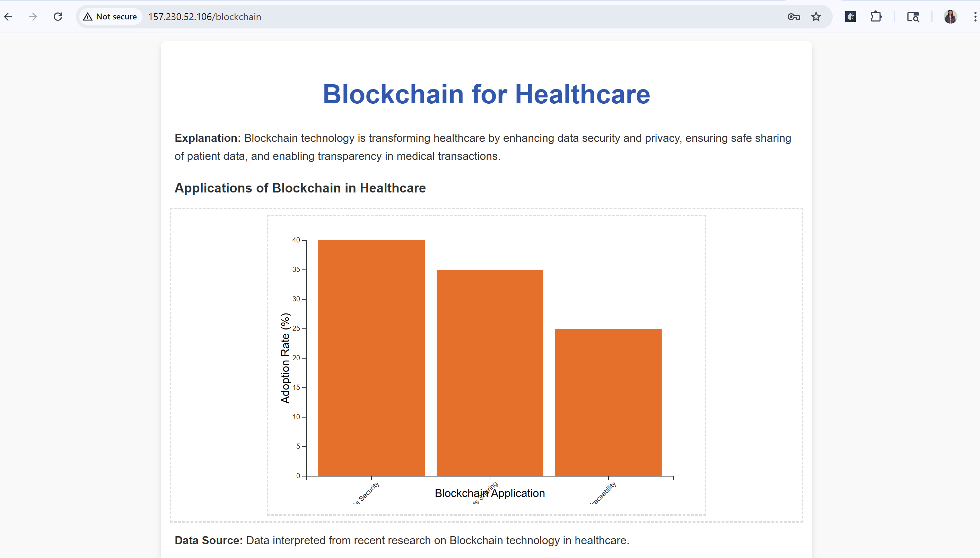Click the Applications of Blockchain heading
Screen dimensions: 980x558
300,188
